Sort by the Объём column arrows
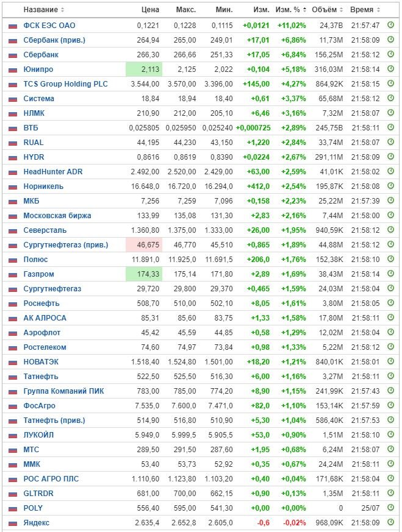Viewport: 402px width, 532px height. pyautogui.click(x=341, y=10)
